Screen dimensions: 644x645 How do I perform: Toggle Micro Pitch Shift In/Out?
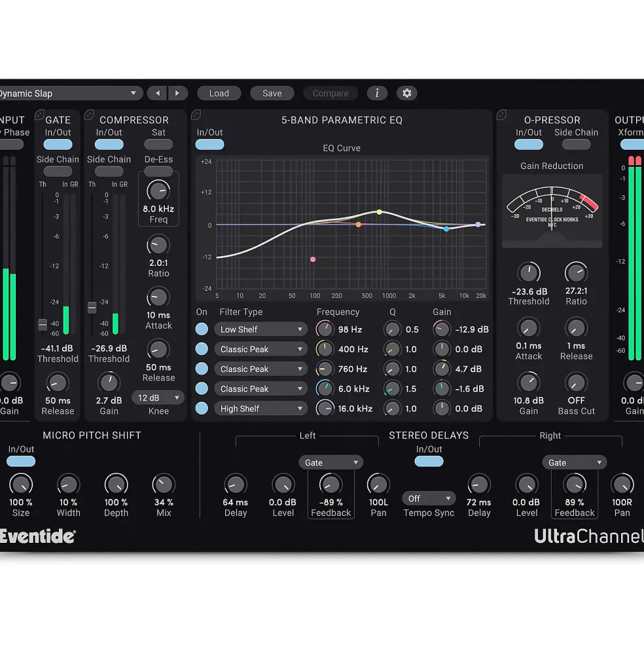tap(21, 462)
